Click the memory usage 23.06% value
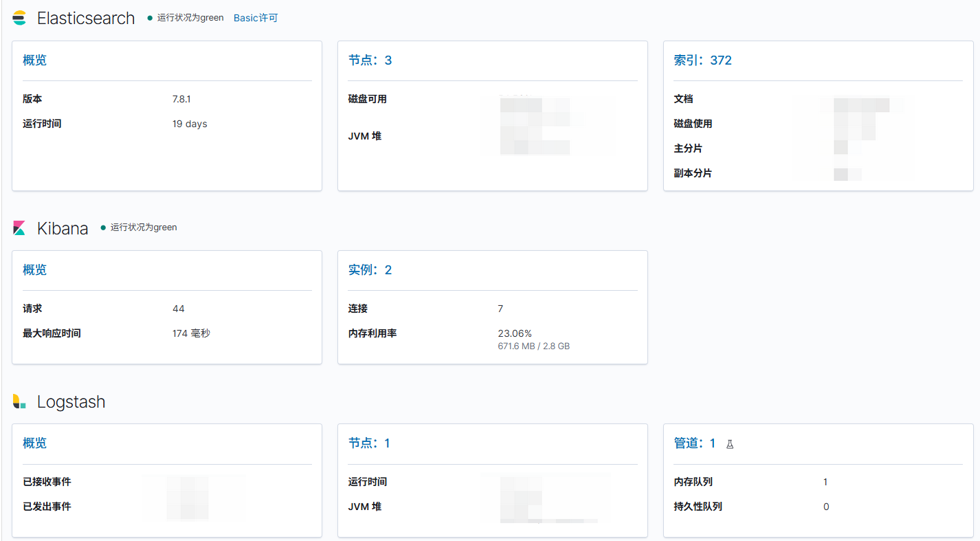Screen dimensions: 980x541 tap(515, 333)
